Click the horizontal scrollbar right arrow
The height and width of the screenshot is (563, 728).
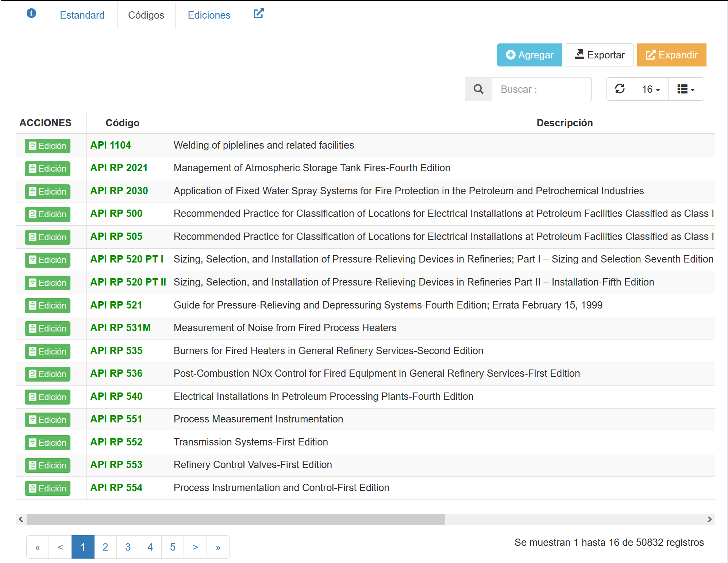pos(709,519)
